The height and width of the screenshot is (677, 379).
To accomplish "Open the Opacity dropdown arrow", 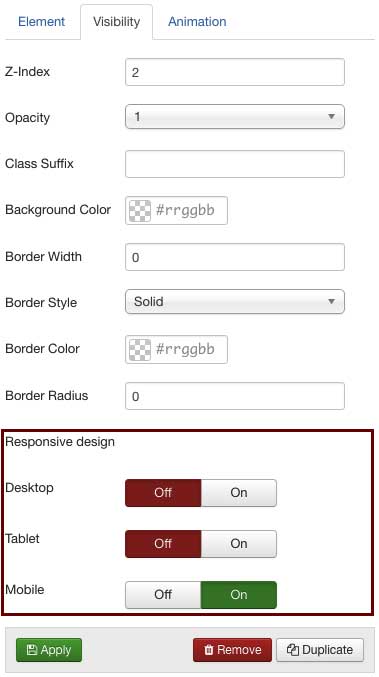I will point(331,117).
